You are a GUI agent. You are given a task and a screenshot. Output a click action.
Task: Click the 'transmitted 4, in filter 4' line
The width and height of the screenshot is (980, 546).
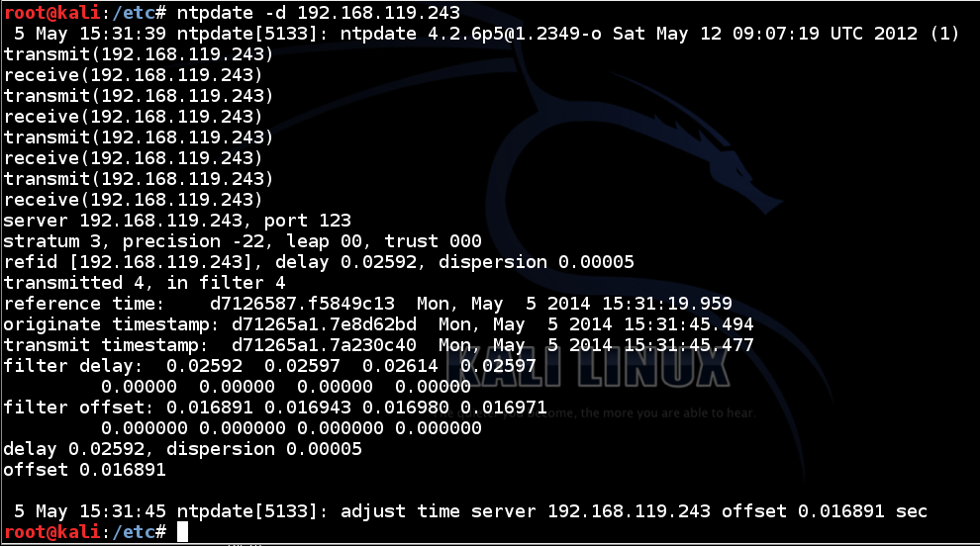pyautogui.click(x=145, y=283)
